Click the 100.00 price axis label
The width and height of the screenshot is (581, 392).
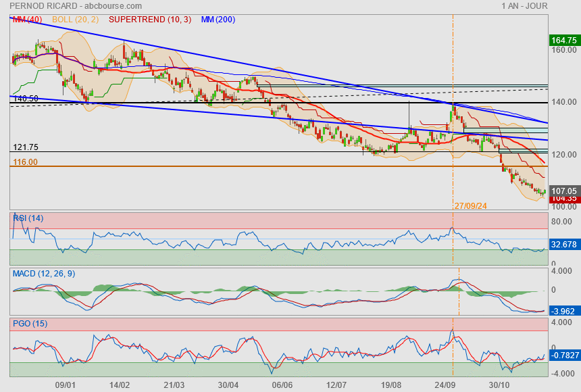[564, 207]
